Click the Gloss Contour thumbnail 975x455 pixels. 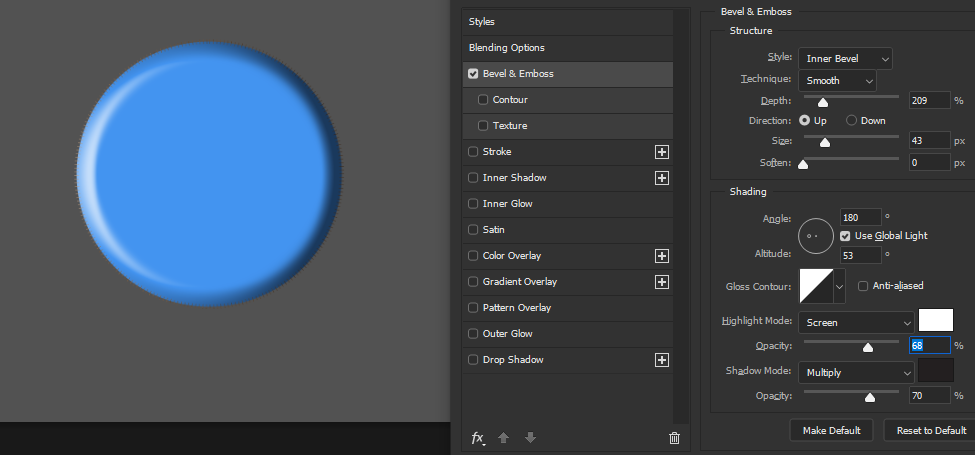(816, 287)
